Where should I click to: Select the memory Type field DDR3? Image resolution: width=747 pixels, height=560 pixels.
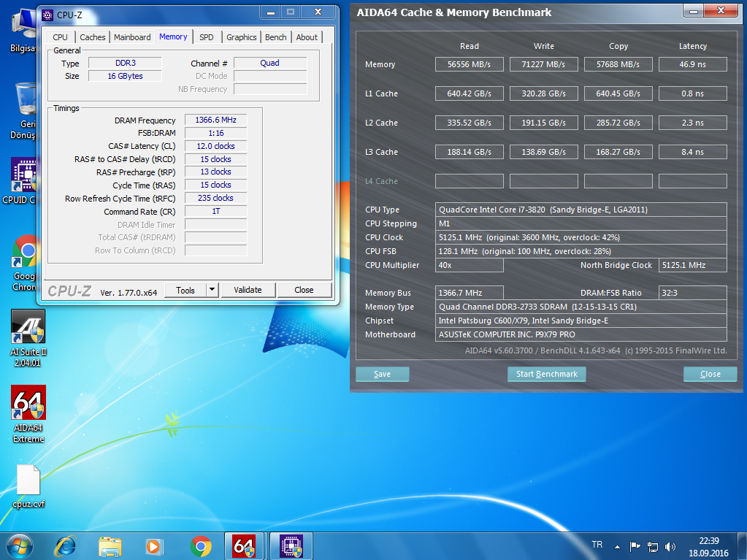pyautogui.click(x=126, y=63)
